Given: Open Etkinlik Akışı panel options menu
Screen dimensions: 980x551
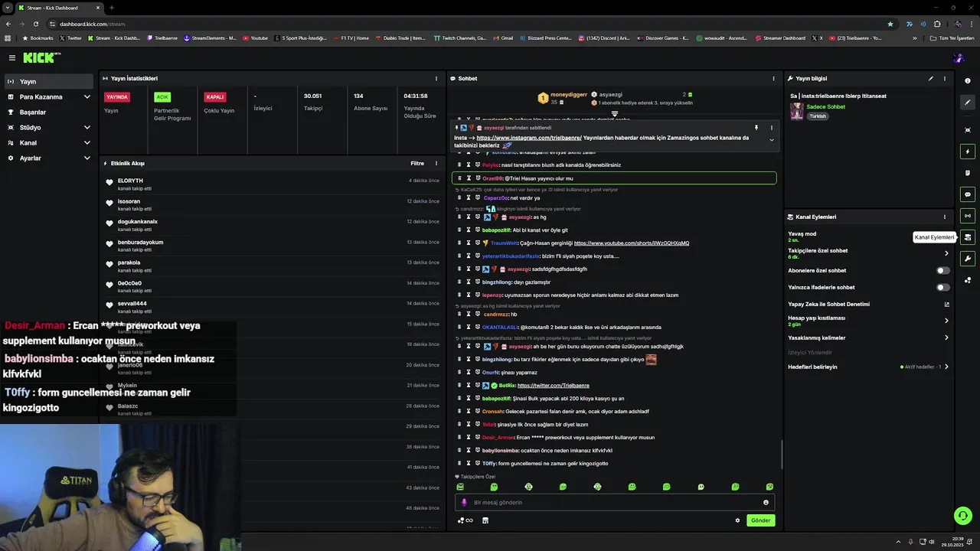Looking at the screenshot, I should [436, 164].
